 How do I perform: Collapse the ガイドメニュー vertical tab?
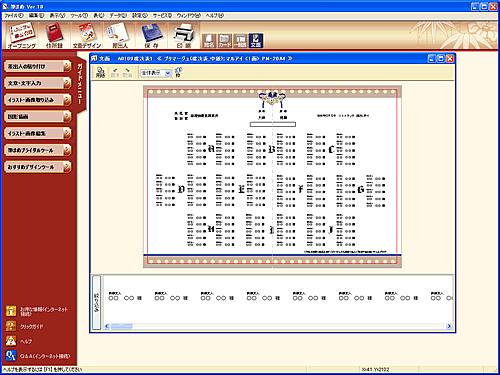80,84
